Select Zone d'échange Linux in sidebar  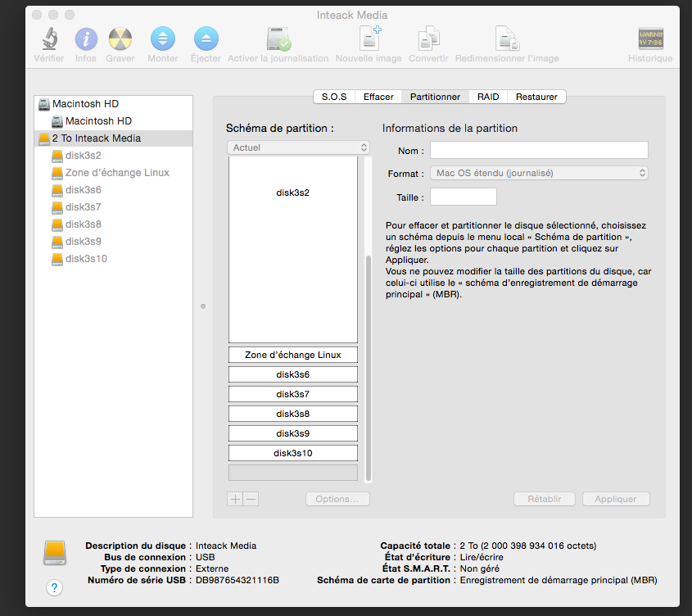[x=113, y=173]
